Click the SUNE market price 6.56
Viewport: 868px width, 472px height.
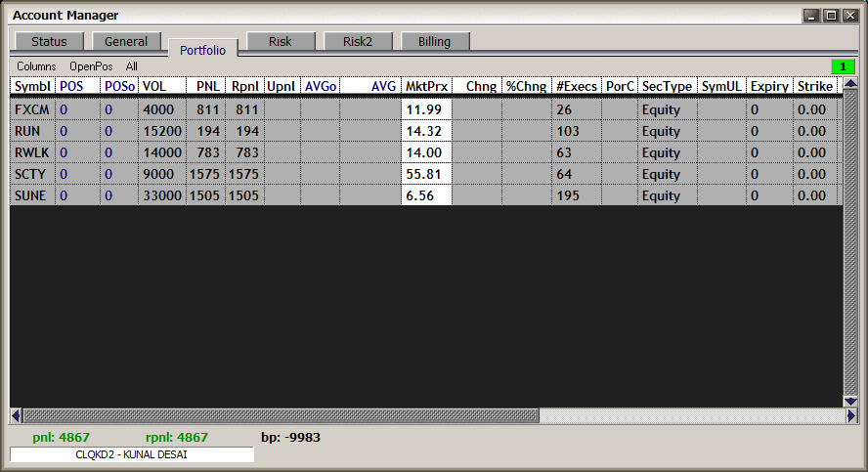426,195
